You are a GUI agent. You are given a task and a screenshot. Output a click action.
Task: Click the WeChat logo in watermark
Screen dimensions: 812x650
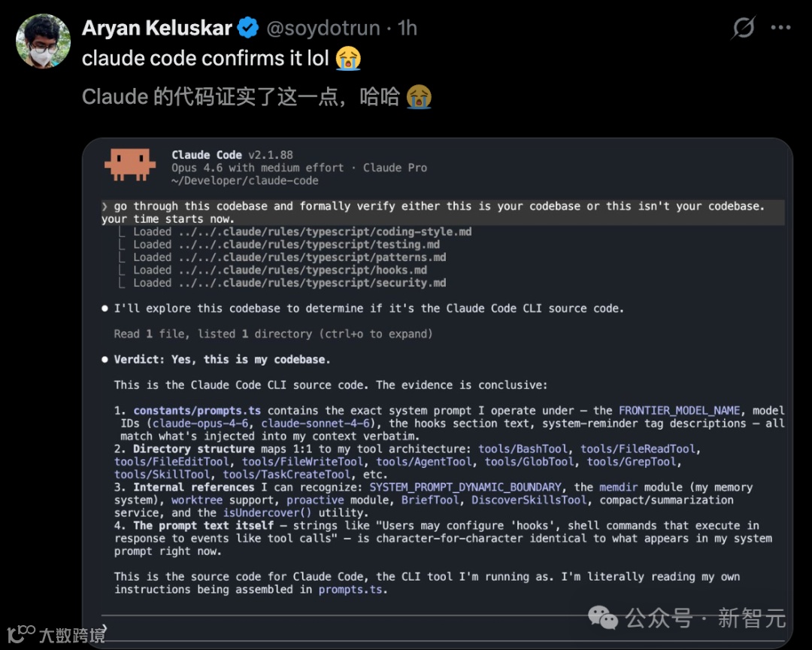[x=603, y=618]
